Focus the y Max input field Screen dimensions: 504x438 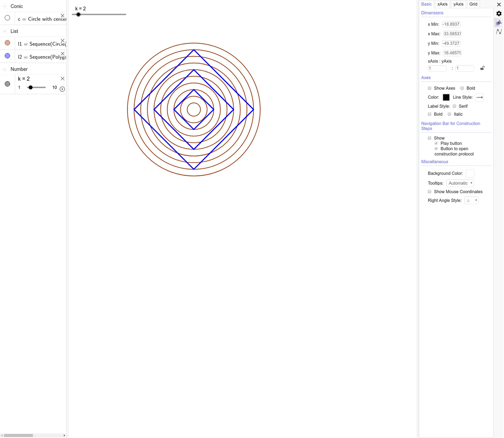[452, 53]
